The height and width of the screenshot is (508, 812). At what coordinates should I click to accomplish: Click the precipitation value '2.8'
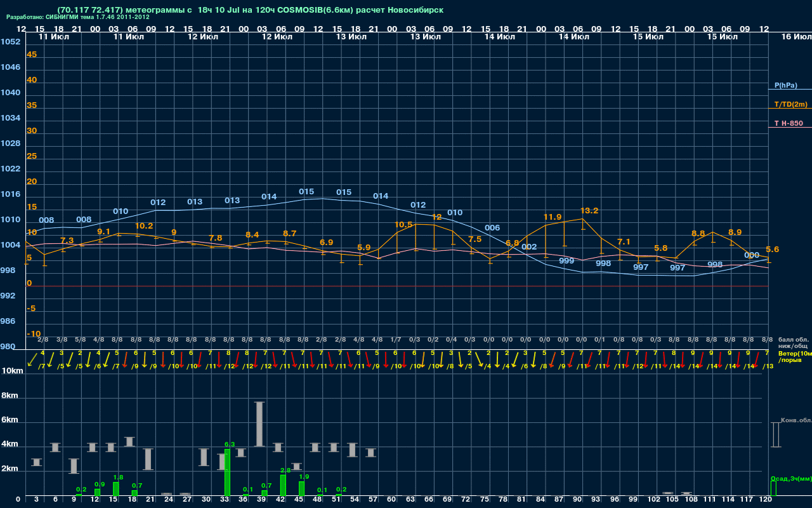(x=285, y=471)
